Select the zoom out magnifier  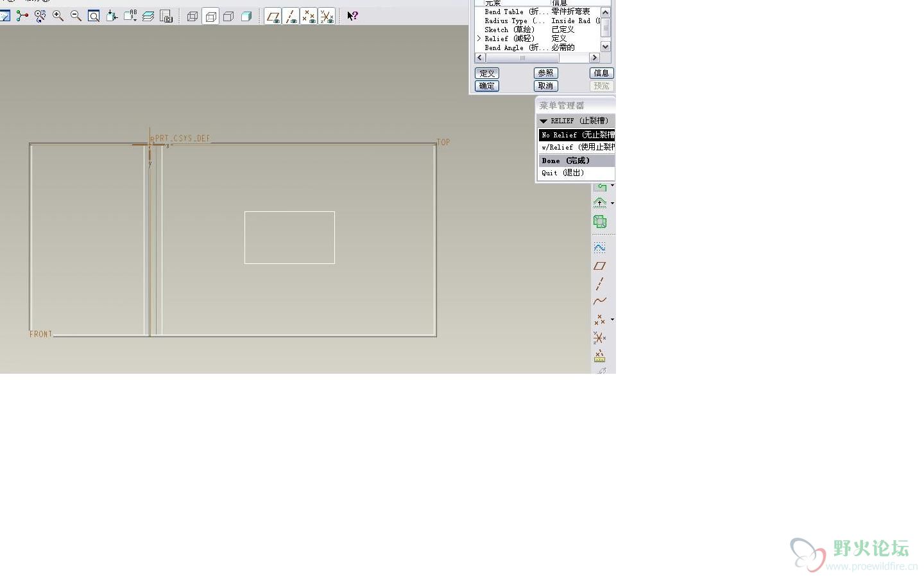[76, 16]
